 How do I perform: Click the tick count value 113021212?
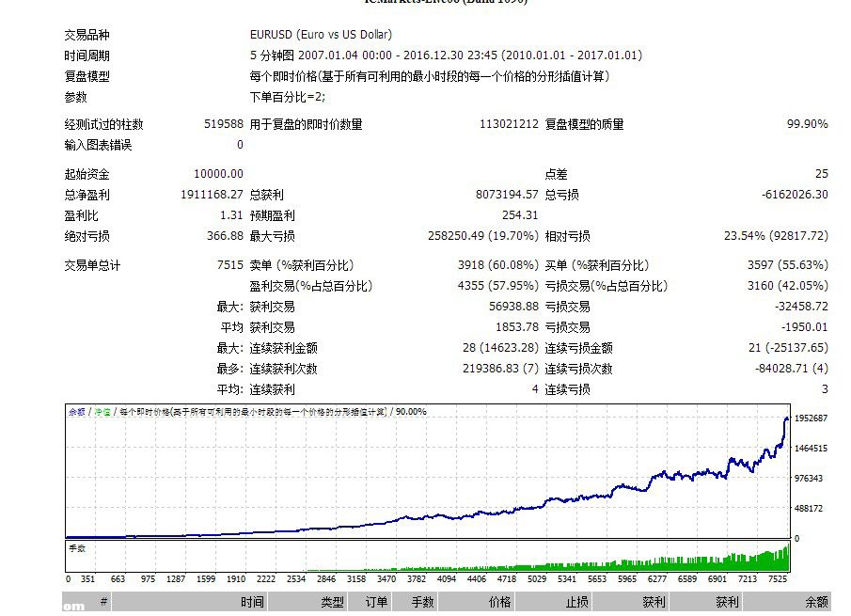509,124
